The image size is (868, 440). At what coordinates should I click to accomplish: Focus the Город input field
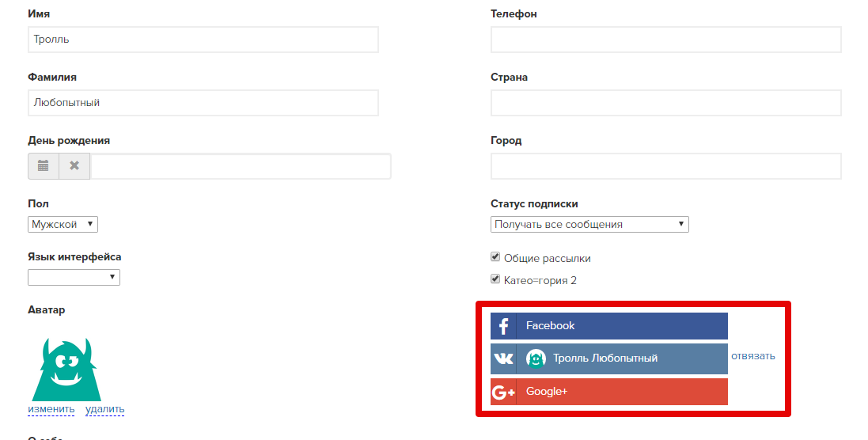[666, 166]
